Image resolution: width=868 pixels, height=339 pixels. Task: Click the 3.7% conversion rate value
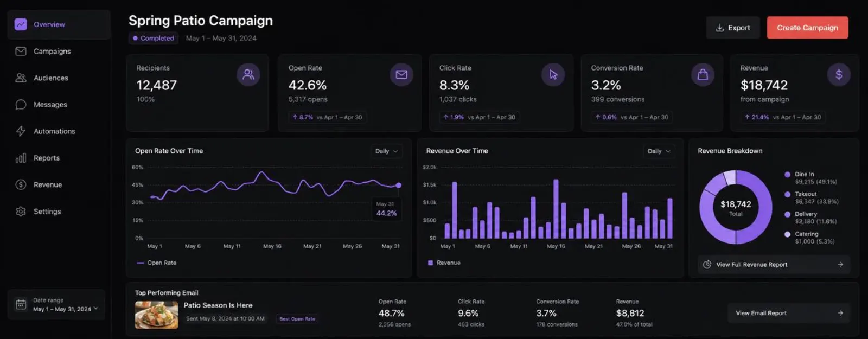click(546, 313)
